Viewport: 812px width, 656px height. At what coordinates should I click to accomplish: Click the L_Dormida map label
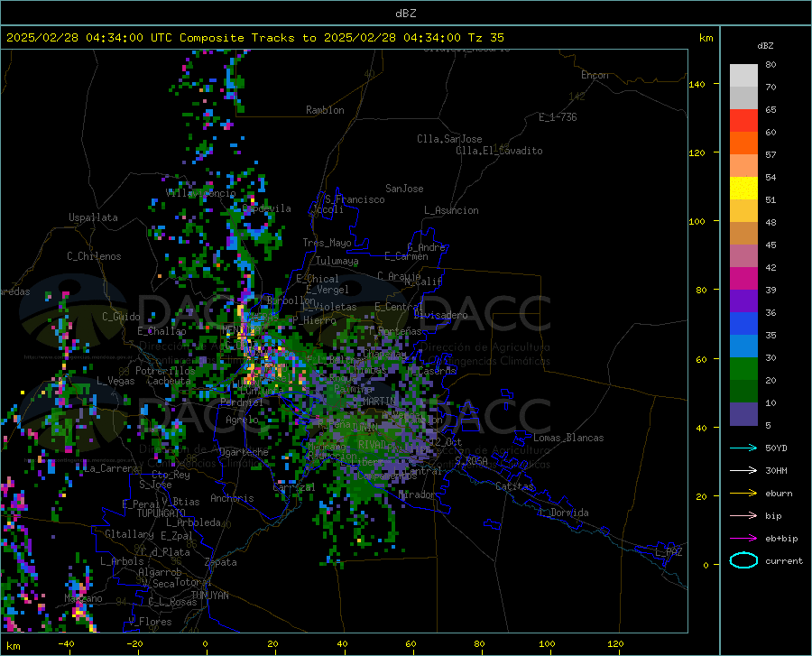[x=564, y=513]
